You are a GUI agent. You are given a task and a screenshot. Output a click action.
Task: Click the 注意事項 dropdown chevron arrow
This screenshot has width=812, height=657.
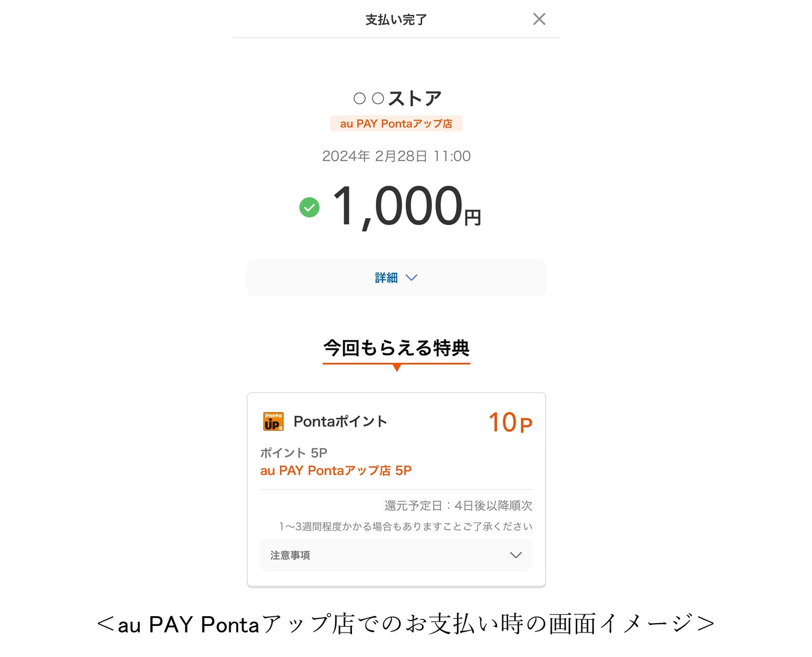[x=516, y=555]
